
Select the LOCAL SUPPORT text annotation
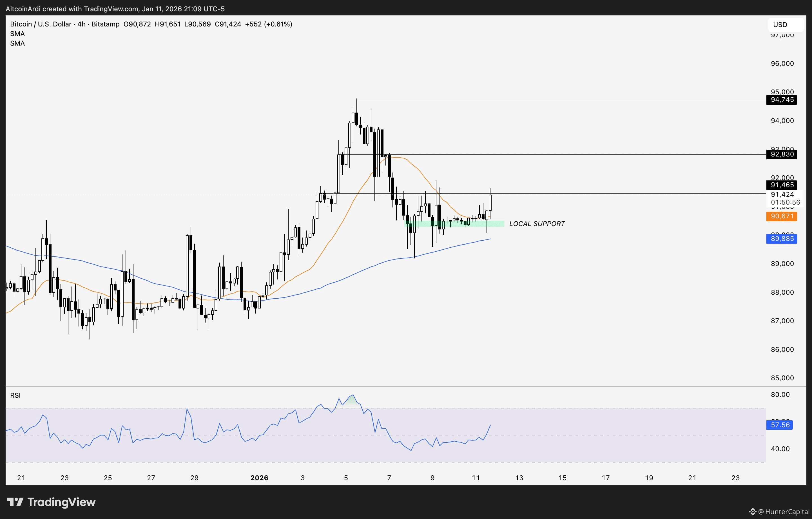[537, 224]
